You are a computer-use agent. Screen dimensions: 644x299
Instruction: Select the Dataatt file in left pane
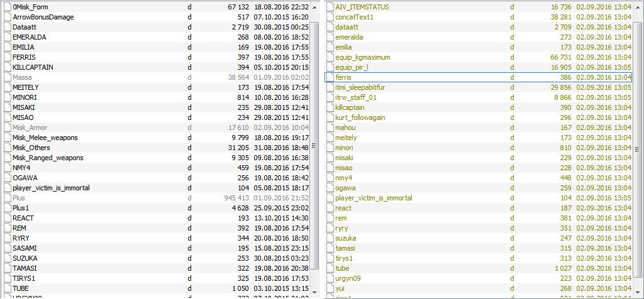tap(156, 27)
